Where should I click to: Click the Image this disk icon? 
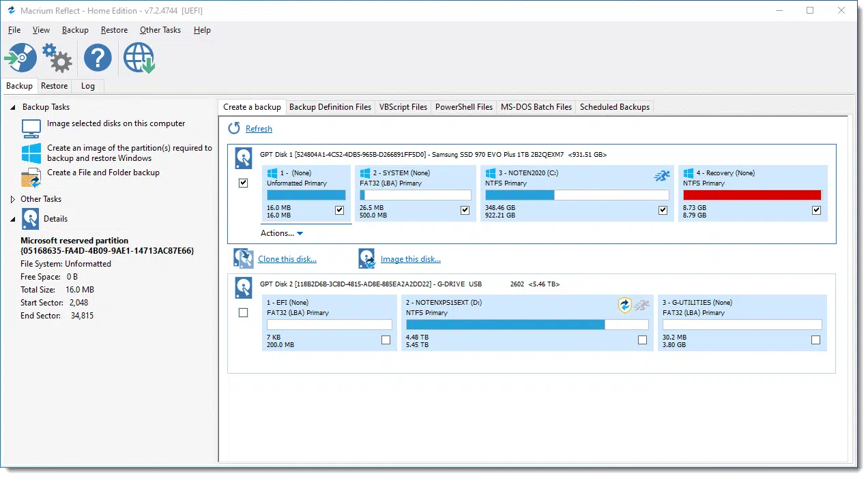click(x=367, y=258)
